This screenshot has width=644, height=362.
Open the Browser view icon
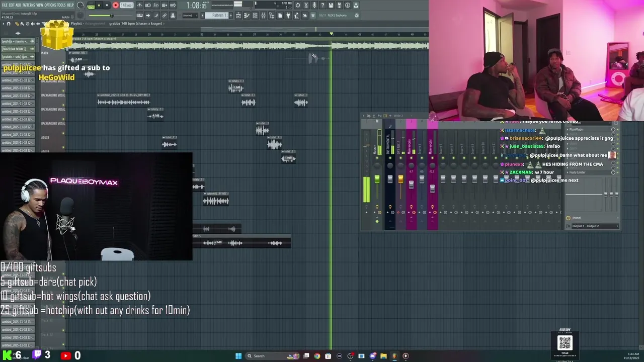point(272,16)
